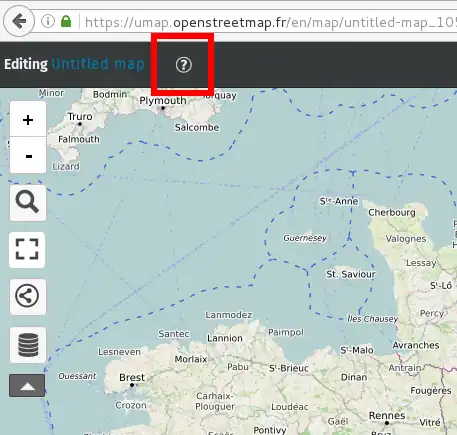This screenshot has height=435, width=457.
Task: Open the data layers stack icon
Action: pos(28,345)
